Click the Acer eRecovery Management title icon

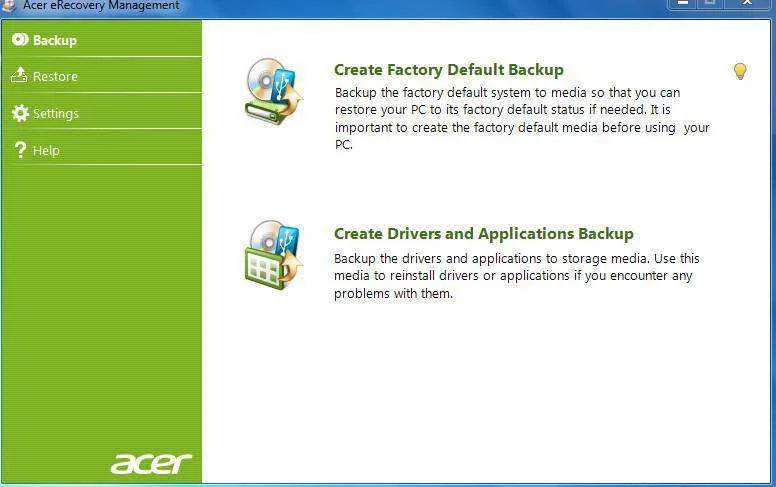8,5
